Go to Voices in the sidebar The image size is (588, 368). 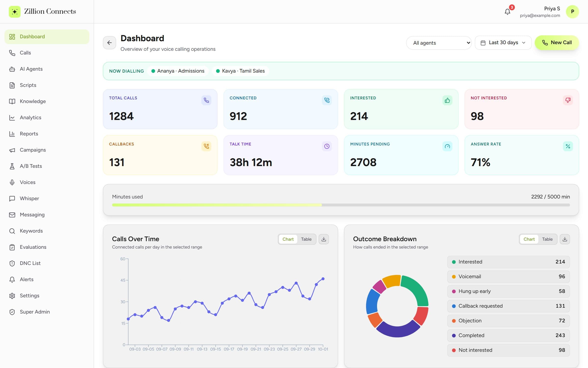tap(47, 182)
